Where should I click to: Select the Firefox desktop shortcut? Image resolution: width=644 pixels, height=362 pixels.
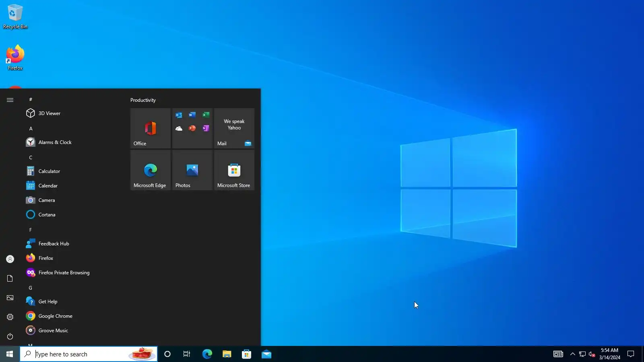pos(15,58)
